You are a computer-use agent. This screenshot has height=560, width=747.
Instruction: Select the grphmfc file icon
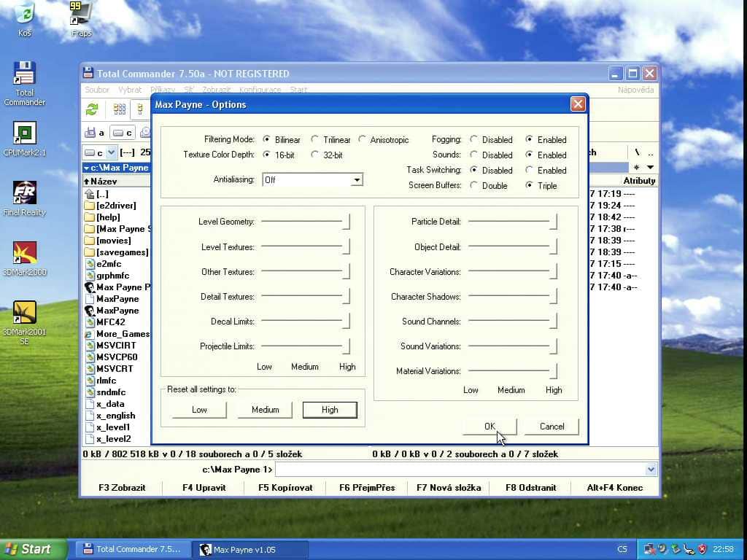coord(90,276)
